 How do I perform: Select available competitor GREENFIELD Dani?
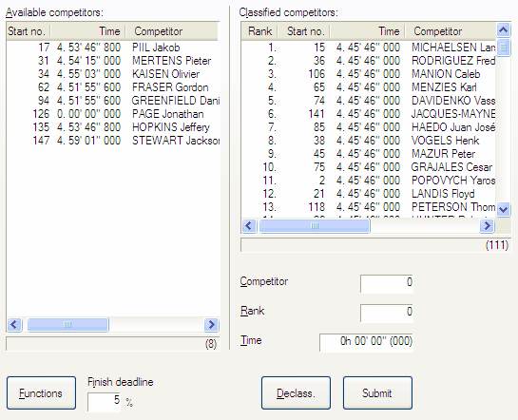[112, 101]
